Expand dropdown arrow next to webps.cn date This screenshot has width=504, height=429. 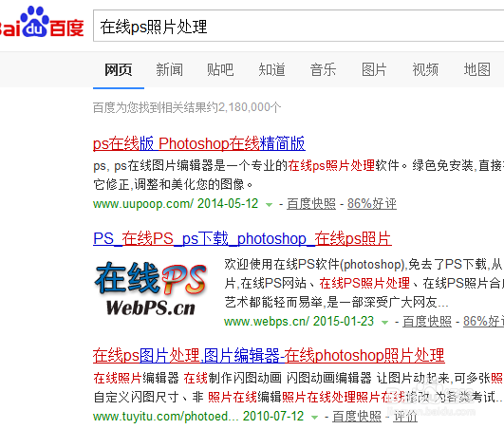point(384,322)
